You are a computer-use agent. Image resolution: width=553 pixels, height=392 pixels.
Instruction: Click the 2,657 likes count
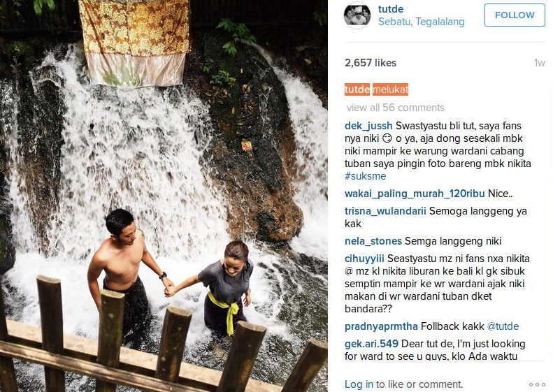click(371, 63)
